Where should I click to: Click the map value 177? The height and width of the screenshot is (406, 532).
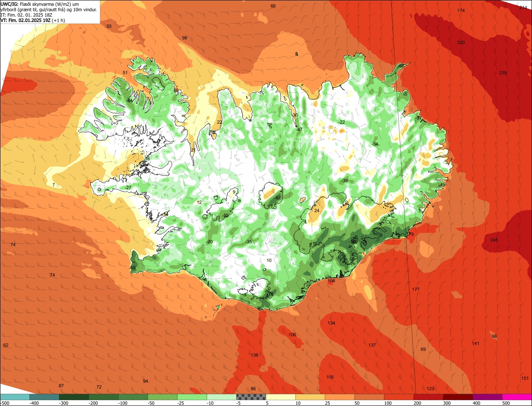pyautogui.click(x=416, y=289)
